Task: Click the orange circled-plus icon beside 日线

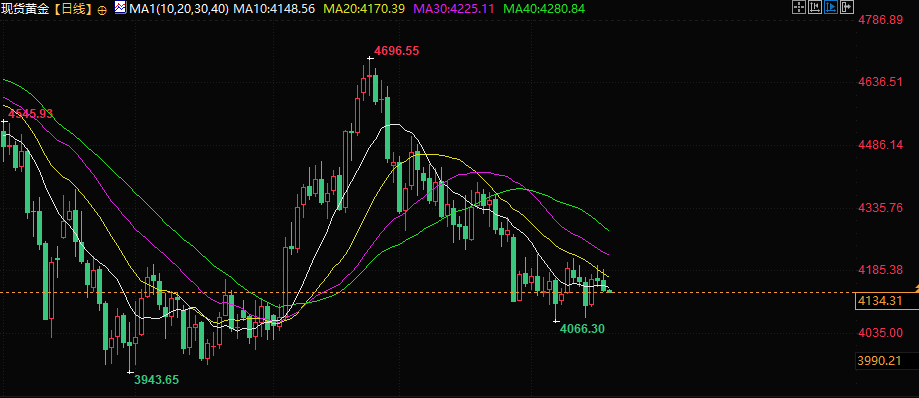Action: [103, 10]
